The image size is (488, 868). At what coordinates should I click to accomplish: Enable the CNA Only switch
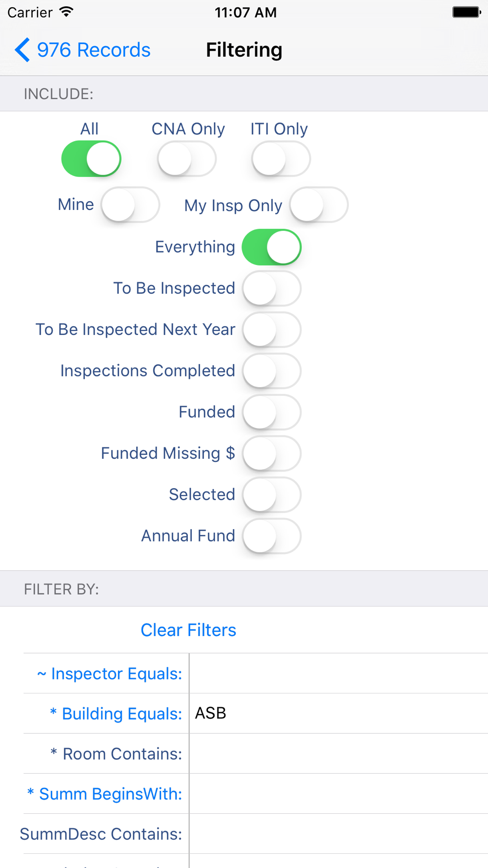pos(187,159)
